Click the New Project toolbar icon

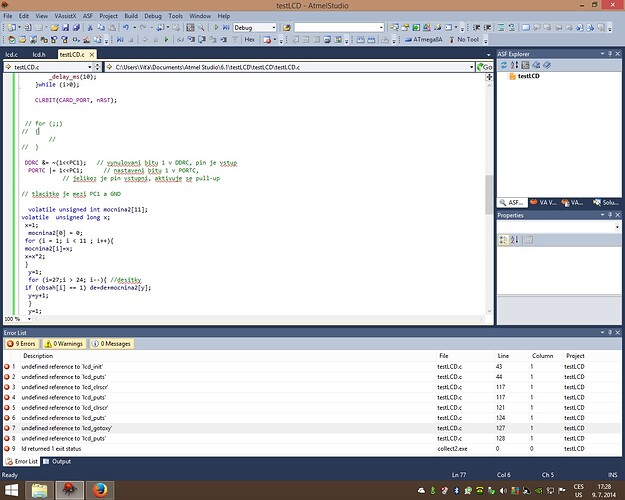tap(12, 28)
